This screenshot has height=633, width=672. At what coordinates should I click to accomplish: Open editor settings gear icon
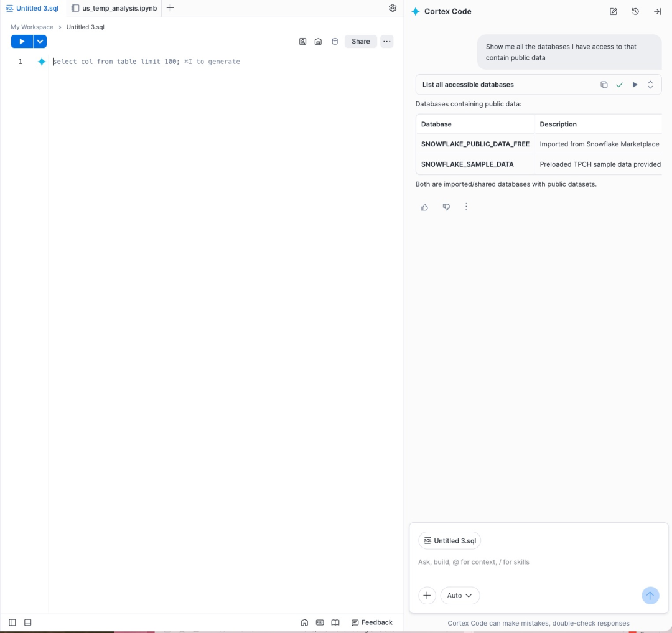tap(392, 8)
